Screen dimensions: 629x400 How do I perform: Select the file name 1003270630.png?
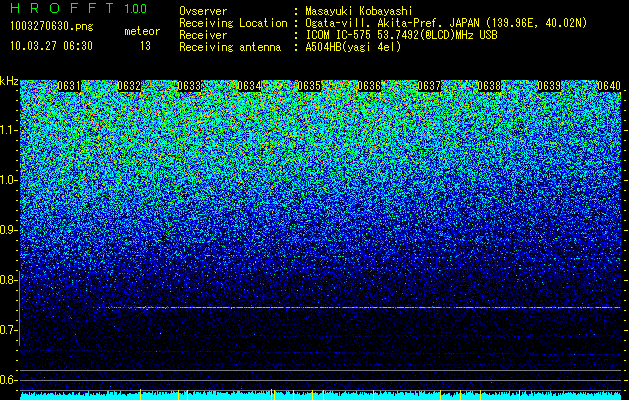click(x=52, y=27)
